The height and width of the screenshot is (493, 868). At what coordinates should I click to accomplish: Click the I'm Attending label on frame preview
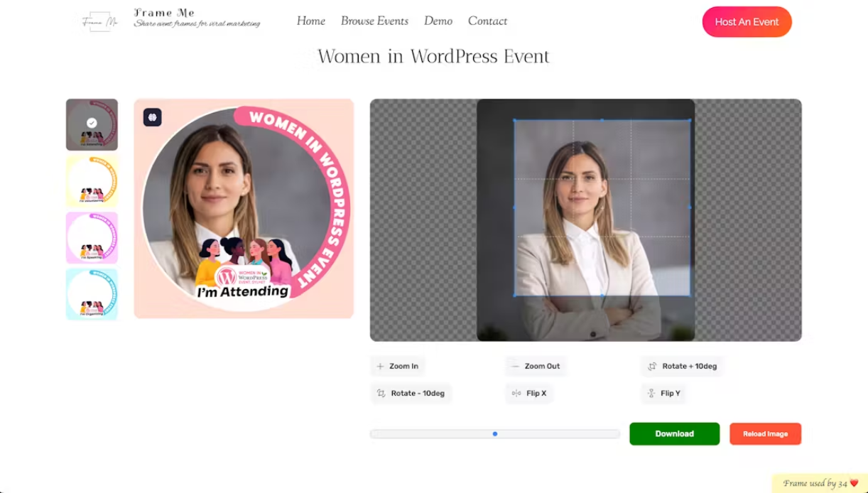[x=243, y=292]
